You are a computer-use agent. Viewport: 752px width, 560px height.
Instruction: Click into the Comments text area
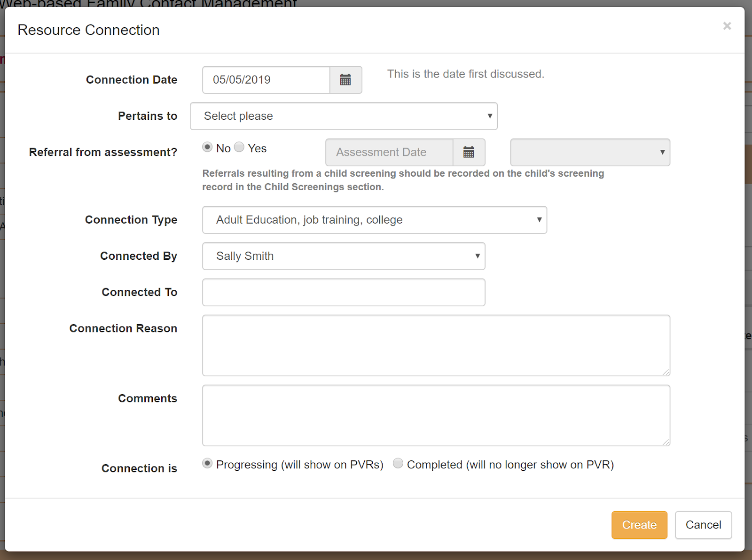436,415
